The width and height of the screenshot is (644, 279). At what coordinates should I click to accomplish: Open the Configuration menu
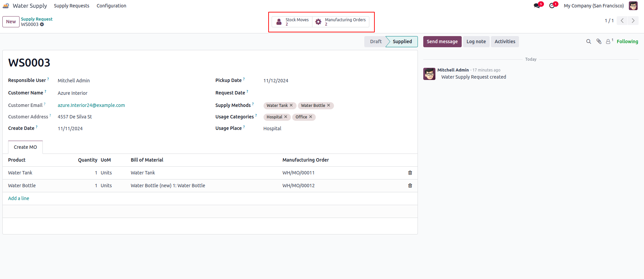click(x=111, y=6)
